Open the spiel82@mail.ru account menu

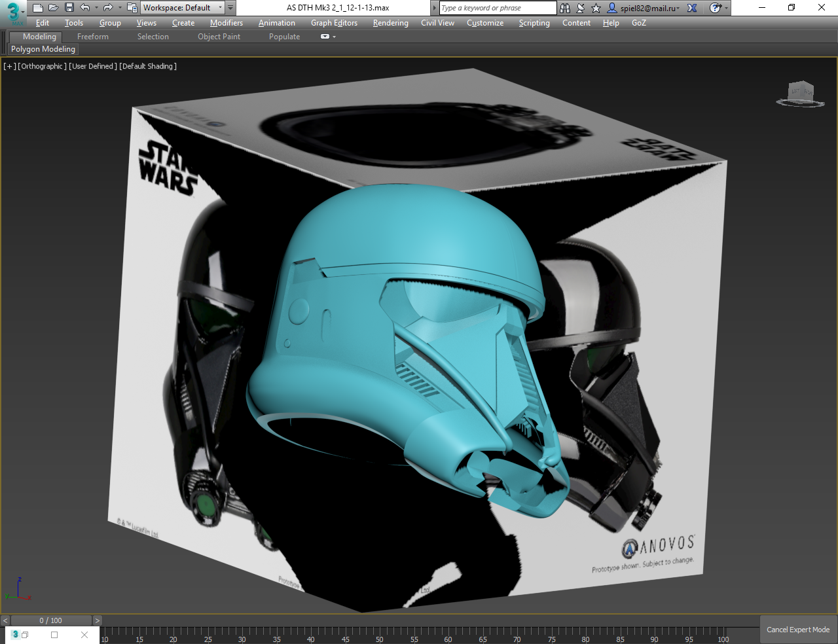tap(644, 8)
